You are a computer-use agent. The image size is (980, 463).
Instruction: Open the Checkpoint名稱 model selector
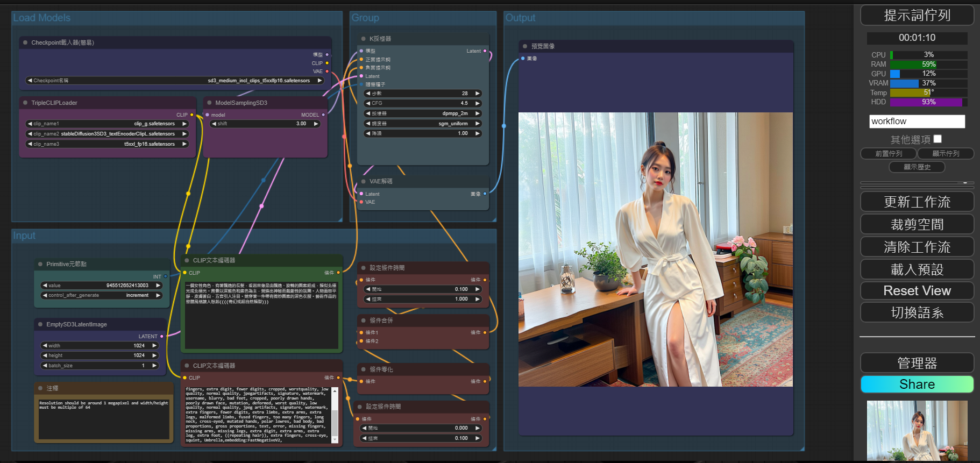[175, 81]
